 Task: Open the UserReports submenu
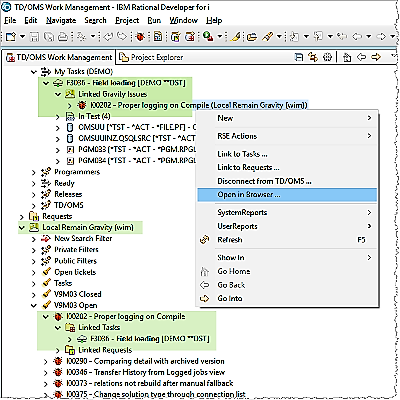[x=287, y=226]
